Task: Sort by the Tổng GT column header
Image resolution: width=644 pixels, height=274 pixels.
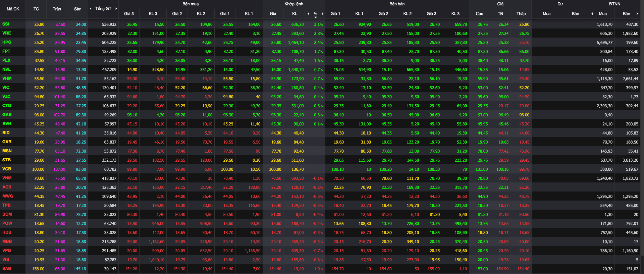Action: tap(103, 9)
